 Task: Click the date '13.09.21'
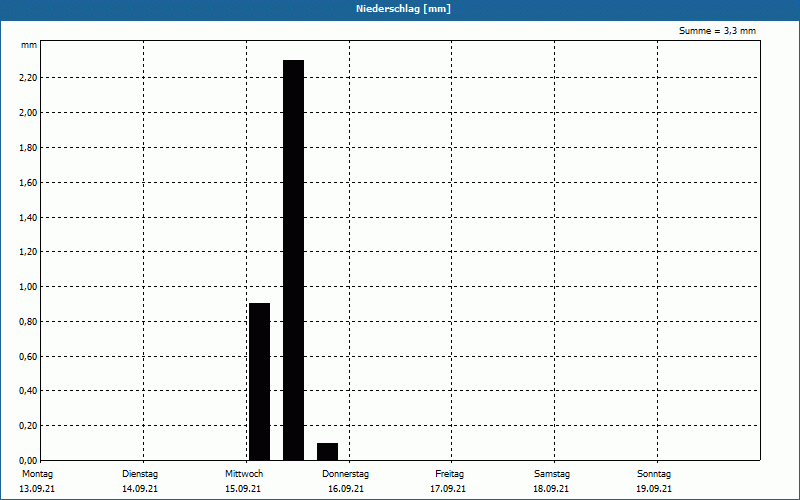pyautogui.click(x=37, y=489)
